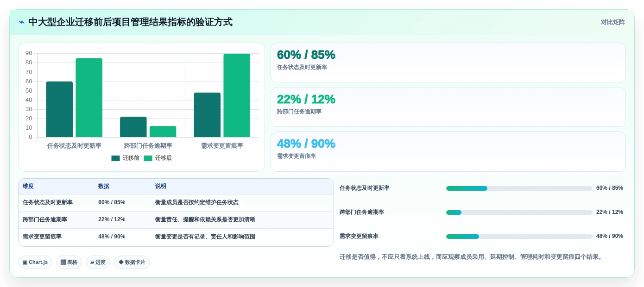Click the progress list label 需求变更留痕率
The width and height of the screenshot is (644, 287).
[359, 237]
